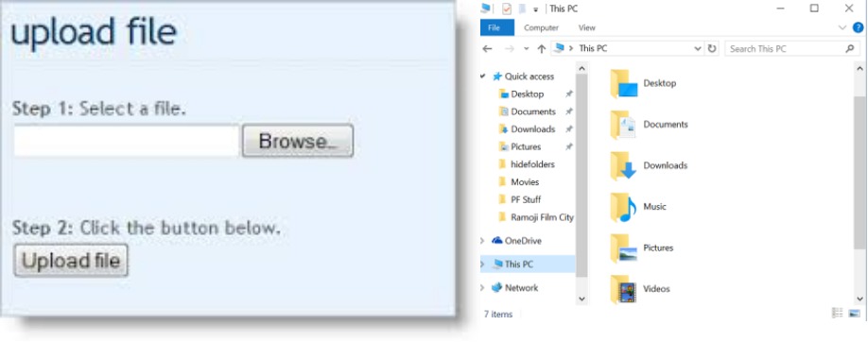Image resolution: width=868 pixels, height=342 pixels.
Task: Click the Properties quick access toolbar icon
Action: click(x=507, y=9)
